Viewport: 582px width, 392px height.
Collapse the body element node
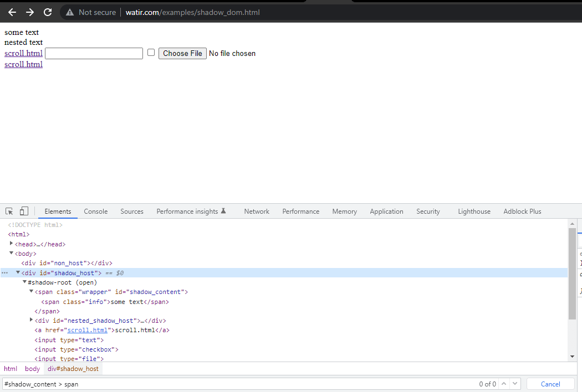12,253
